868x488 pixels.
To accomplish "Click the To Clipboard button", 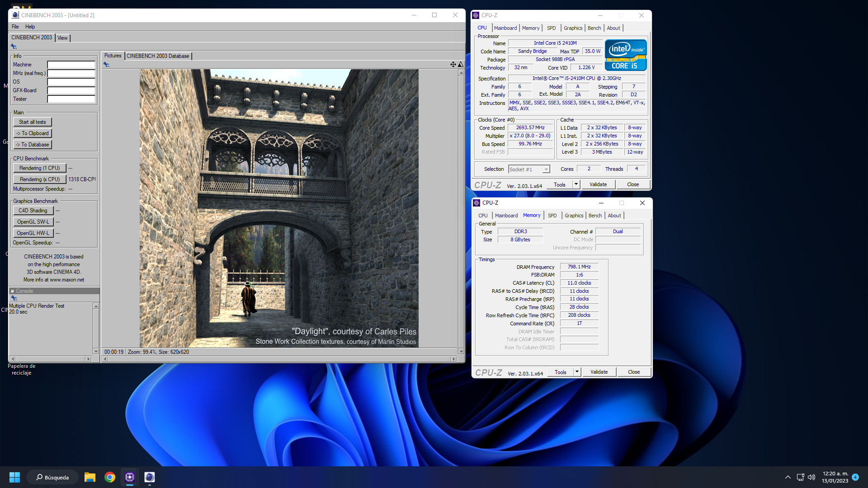I will [33, 133].
